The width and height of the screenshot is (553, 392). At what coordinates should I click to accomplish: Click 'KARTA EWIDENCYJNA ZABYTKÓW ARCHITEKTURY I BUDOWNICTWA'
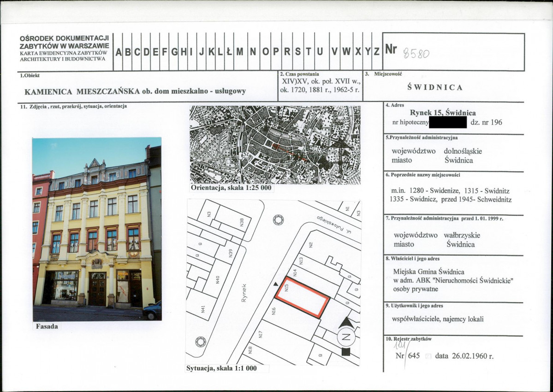tap(64, 56)
